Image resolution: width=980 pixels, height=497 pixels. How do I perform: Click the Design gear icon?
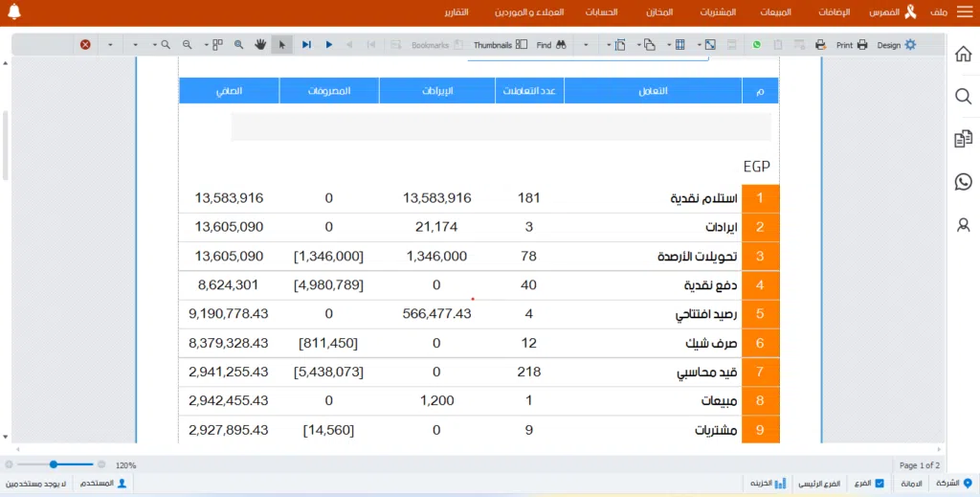click(x=911, y=45)
